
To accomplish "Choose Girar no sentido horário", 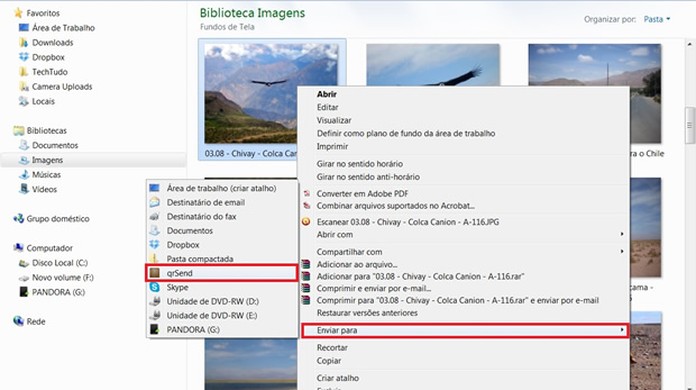I will click(x=360, y=164).
